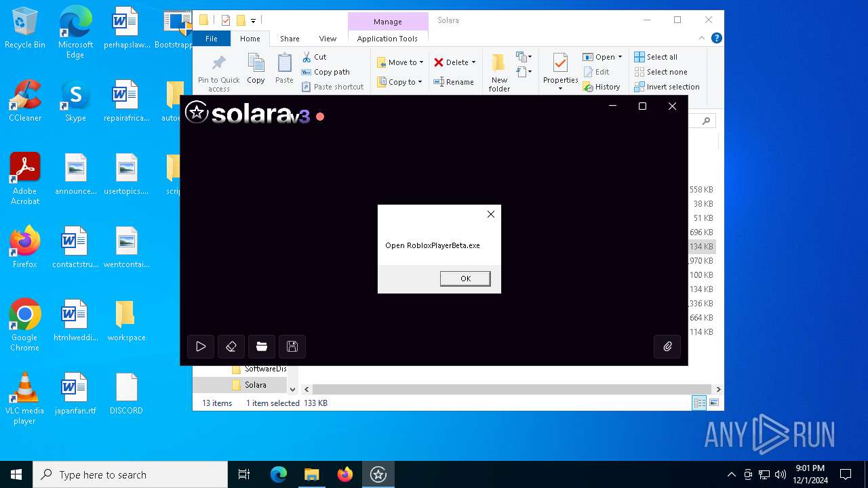The image size is (868, 488).
Task: Click Edit in the Explorer ribbon
Action: 596,72
